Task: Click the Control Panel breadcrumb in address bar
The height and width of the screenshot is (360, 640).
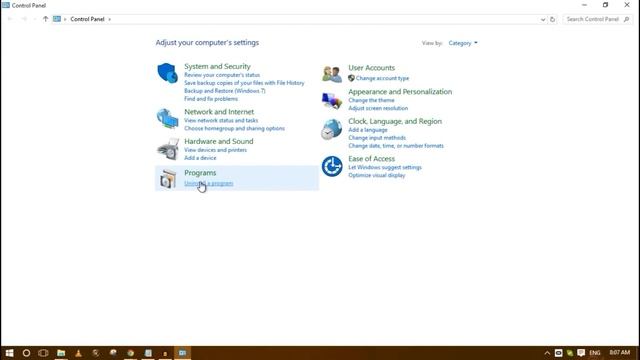Action: [x=87, y=19]
